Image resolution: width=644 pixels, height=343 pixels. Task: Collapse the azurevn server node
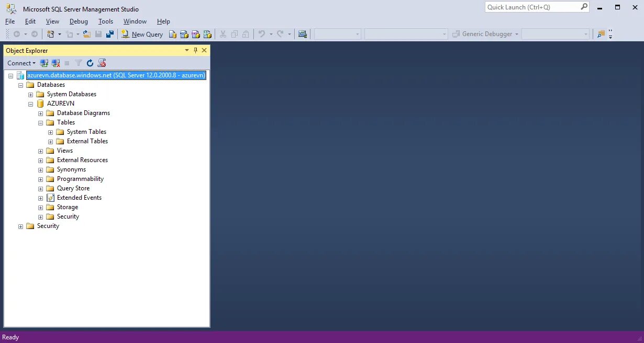pyautogui.click(x=10, y=76)
